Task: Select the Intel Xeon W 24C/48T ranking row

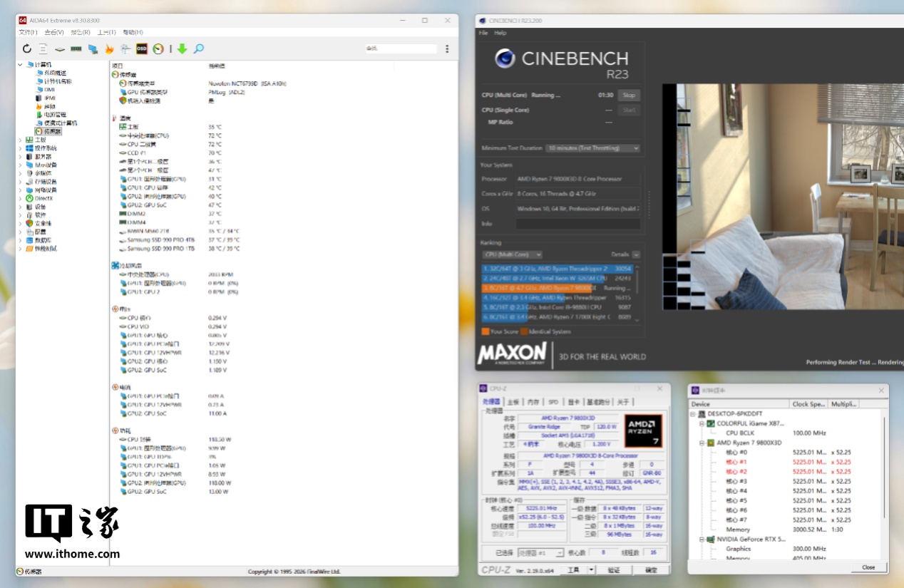Action: point(558,278)
